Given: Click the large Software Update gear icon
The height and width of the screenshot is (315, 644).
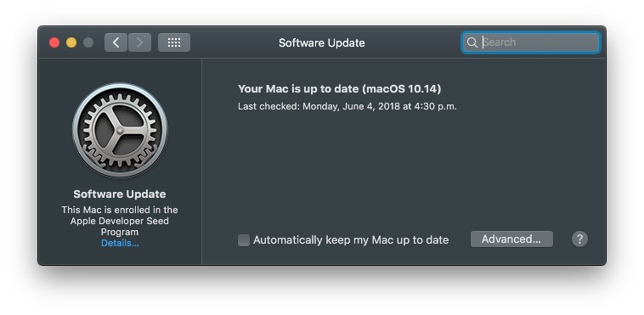Looking at the screenshot, I should point(120,130).
